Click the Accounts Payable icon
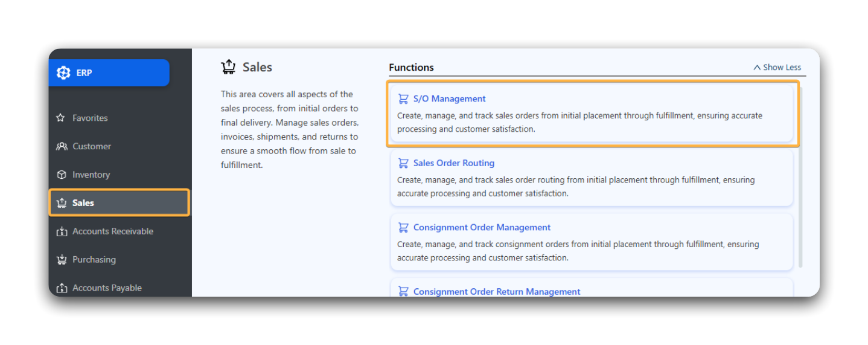The width and height of the screenshot is (868, 345). pos(61,288)
